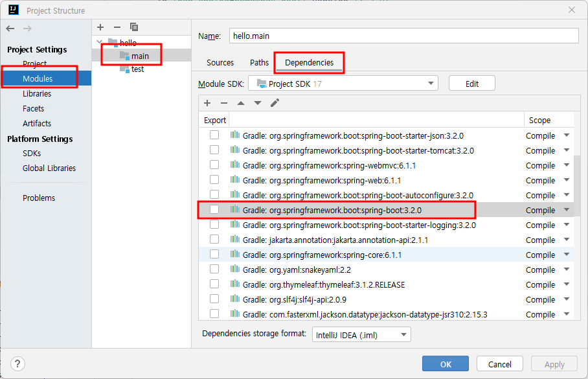
Task: Switch to the Sources tab
Action: (220, 63)
